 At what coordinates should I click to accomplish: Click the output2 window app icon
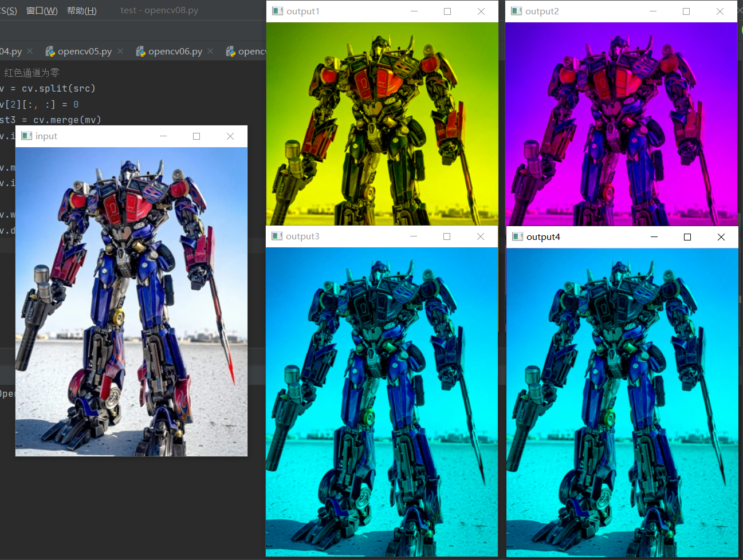pyautogui.click(x=516, y=11)
